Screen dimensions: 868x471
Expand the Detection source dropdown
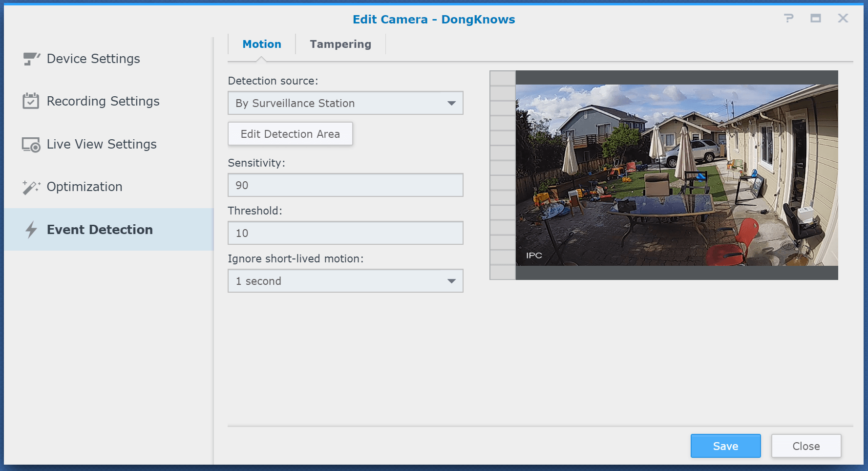point(345,103)
